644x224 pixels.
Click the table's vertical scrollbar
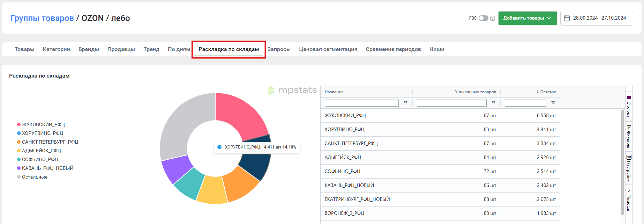coord(622,162)
